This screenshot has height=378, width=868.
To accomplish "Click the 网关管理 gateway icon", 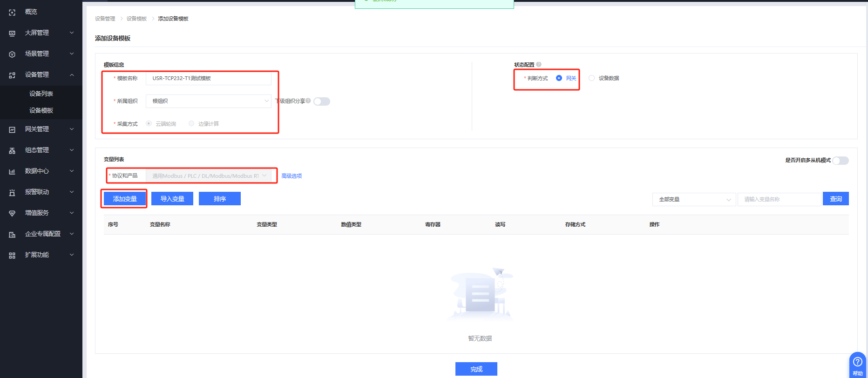I will click(12, 129).
